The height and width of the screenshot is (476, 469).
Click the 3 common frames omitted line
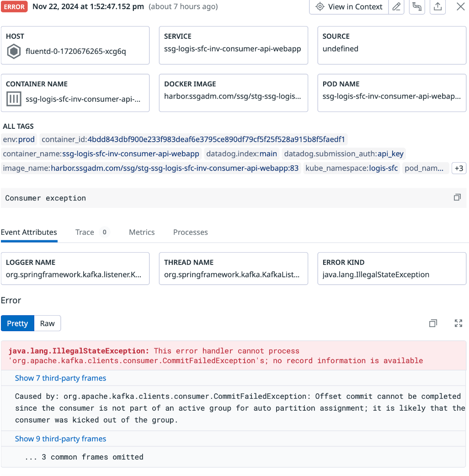click(x=84, y=457)
